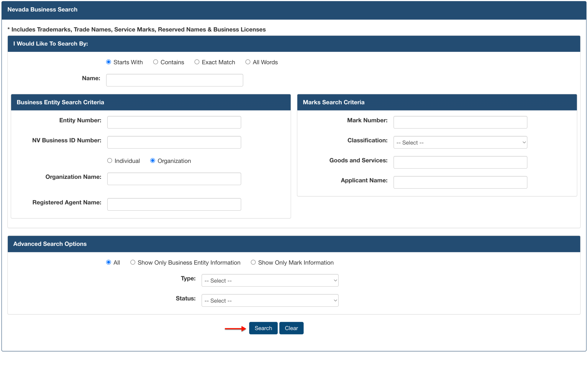Click the I Would Like To Search By header
Screen dimensions: 588x371
[x=51, y=44]
